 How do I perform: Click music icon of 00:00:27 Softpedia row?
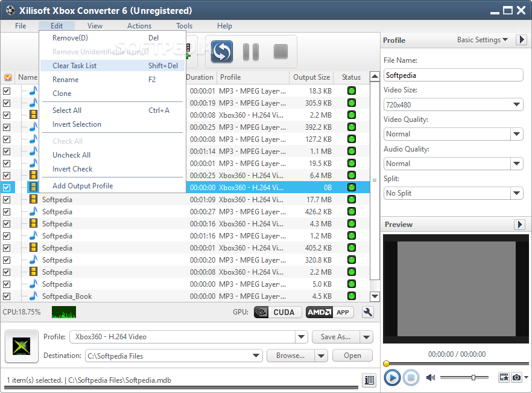point(33,211)
